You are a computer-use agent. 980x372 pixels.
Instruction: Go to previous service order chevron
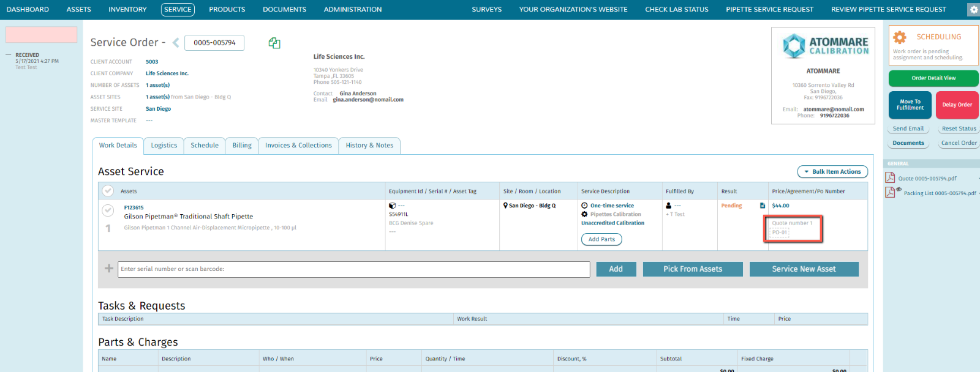tap(176, 42)
